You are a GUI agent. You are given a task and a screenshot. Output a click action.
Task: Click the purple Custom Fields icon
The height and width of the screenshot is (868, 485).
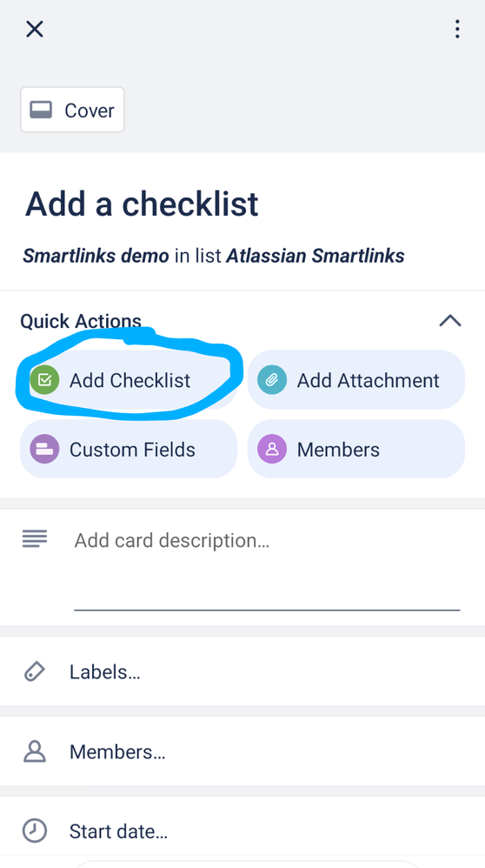(x=45, y=449)
